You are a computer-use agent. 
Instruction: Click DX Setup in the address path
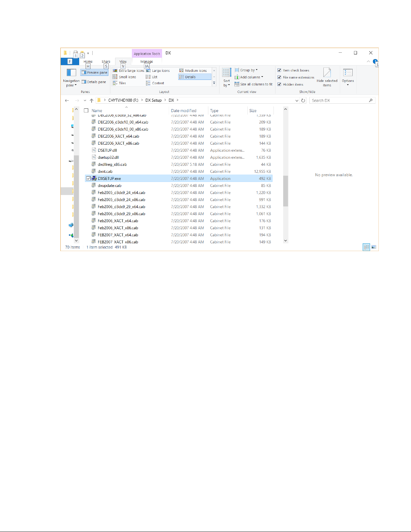pyautogui.click(x=153, y=100)
